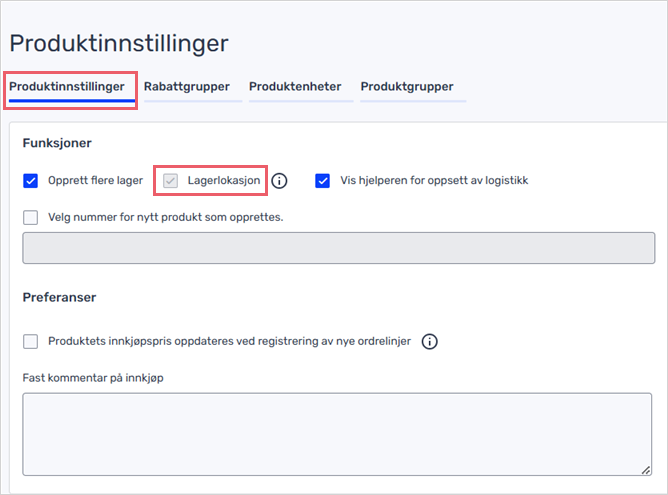
Task: Click the large Produktinnstillinger page title
Action: [x=119, y=43]
